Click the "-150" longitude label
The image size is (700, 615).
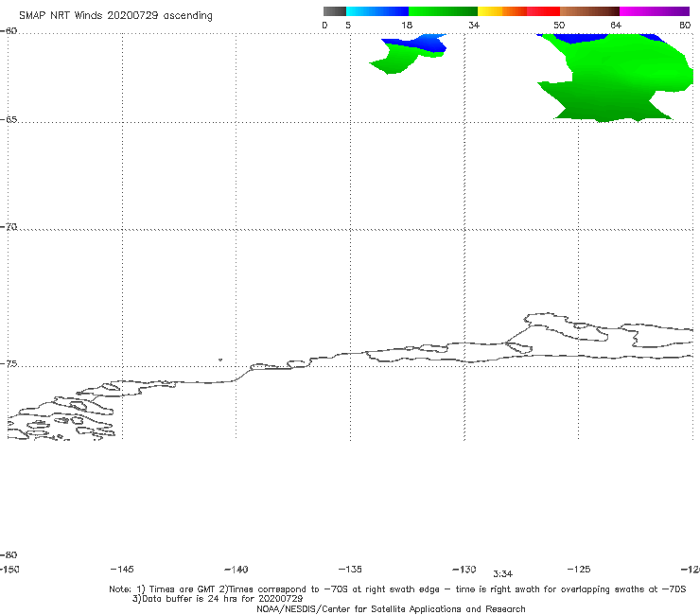[x=9, y=570]
